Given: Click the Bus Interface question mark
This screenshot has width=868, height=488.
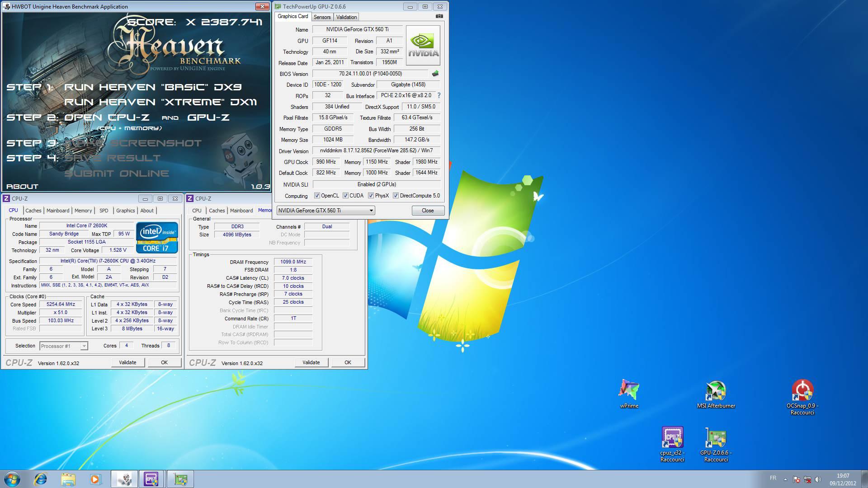Looking at the screenshot, I should pos(439,95).
